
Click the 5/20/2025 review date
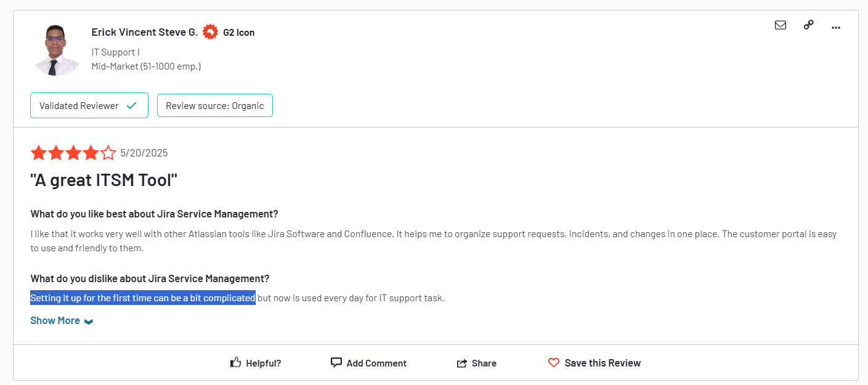144,153
